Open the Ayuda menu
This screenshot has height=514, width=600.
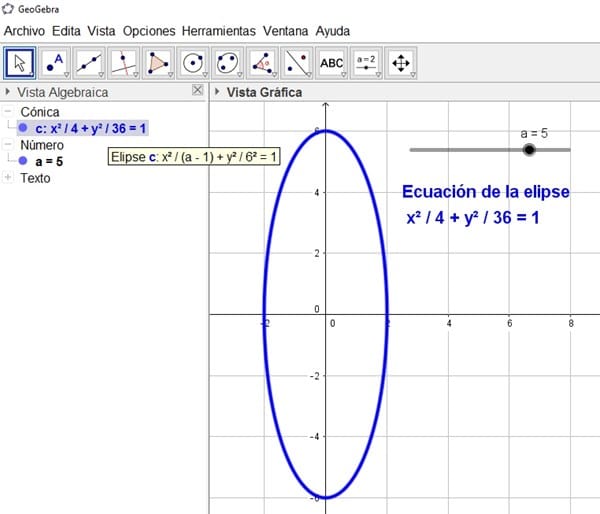tap(333, 31)
